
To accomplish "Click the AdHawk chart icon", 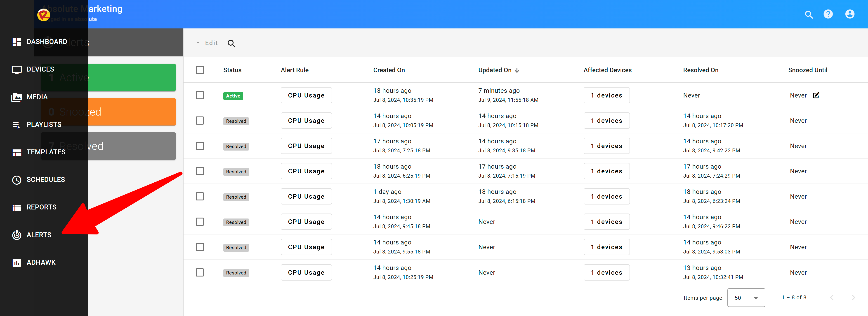I will 17,263.
